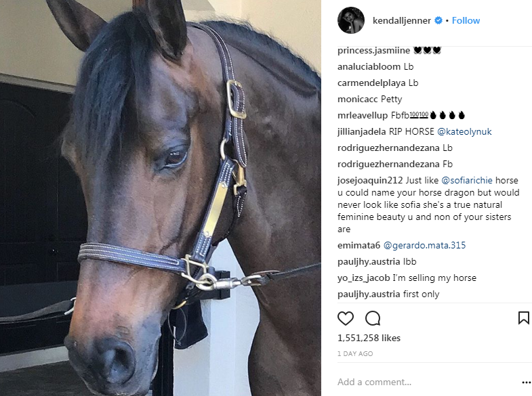Open the three-dot more options menu
532x396 pixels.
click(x=526, y=382)
